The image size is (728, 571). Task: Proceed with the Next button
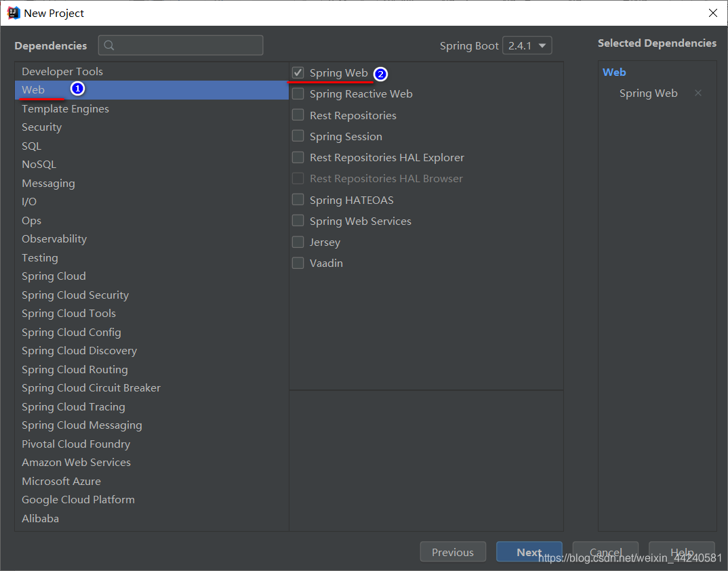(529, 552)
